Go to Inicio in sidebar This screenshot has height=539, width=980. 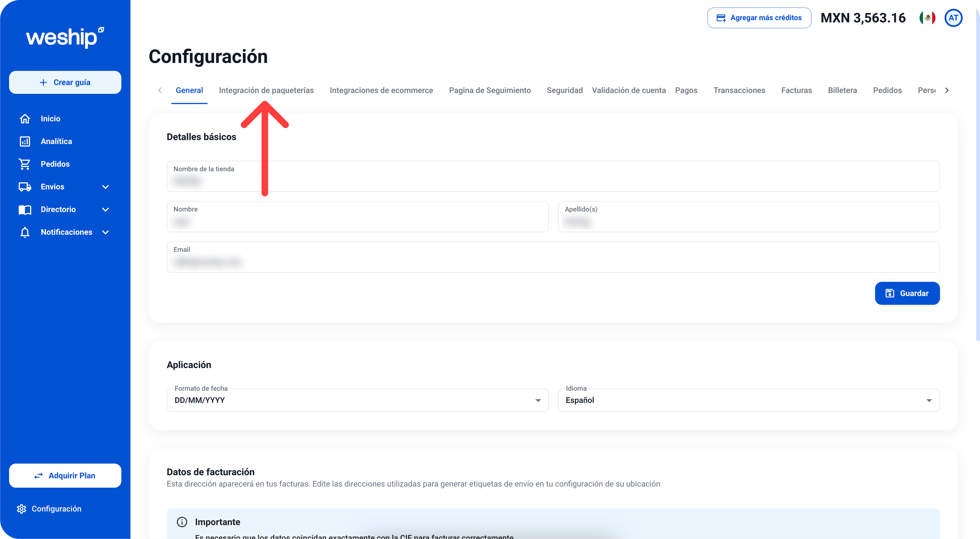tap(50, 119)
